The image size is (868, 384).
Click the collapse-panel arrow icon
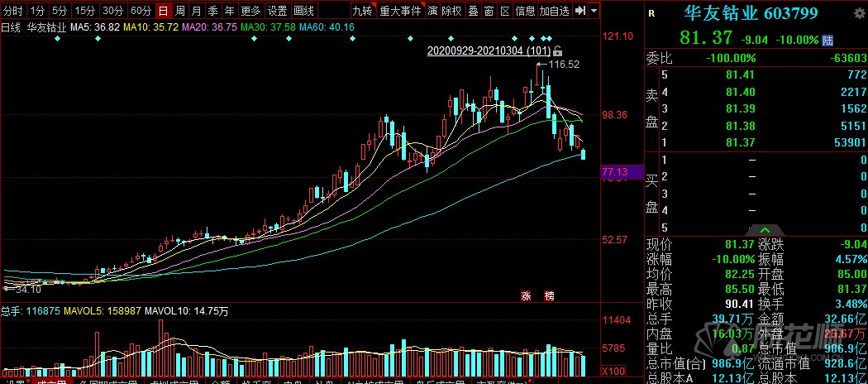pos(579,11)
